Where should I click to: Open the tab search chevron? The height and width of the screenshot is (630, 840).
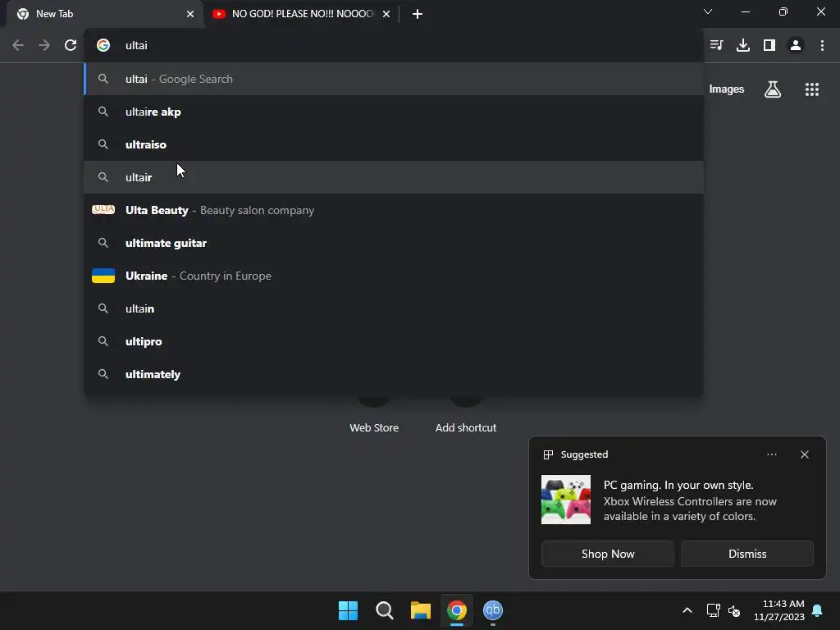point(708,11)
